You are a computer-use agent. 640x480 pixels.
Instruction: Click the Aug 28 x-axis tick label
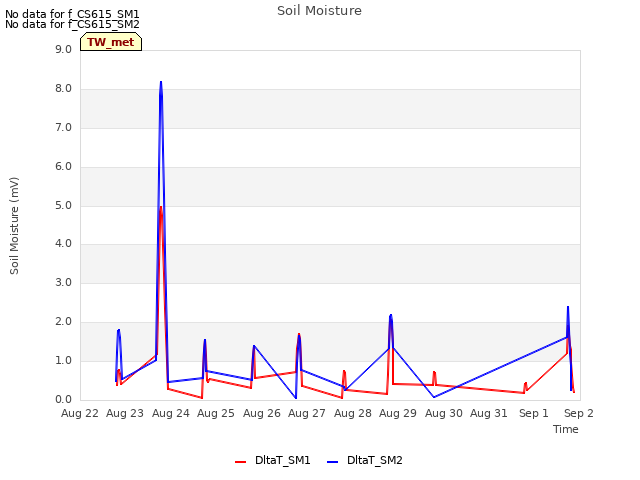pyautogui.click(x=353, y=413)
